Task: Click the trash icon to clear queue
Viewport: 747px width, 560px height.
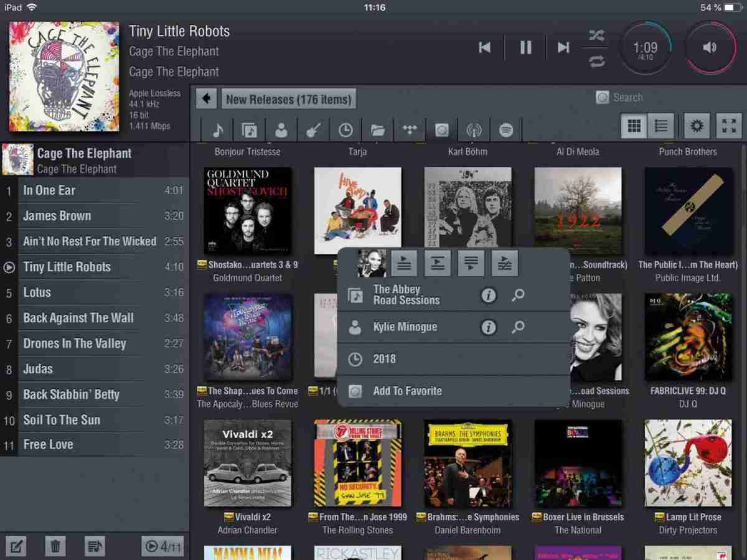Action: tap(55, 546)
